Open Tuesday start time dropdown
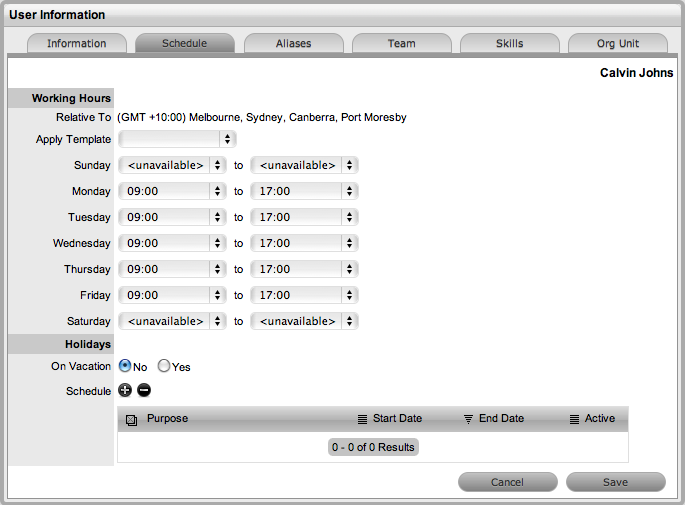This screenshot has height=505, width=685. 172,217
